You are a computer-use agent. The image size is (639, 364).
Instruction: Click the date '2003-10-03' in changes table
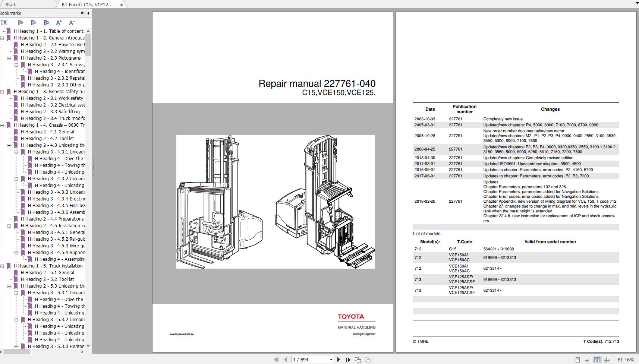tap(425, 119)
